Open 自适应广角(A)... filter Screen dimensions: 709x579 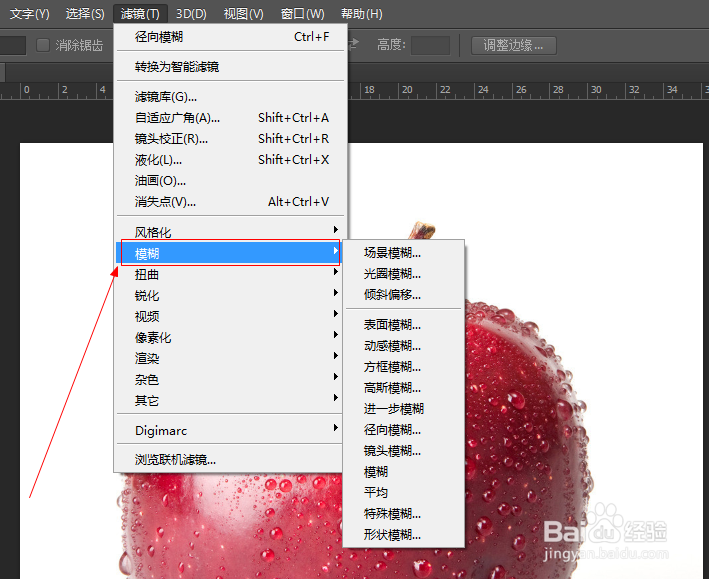pyautogui.click(x=231, y=118)
